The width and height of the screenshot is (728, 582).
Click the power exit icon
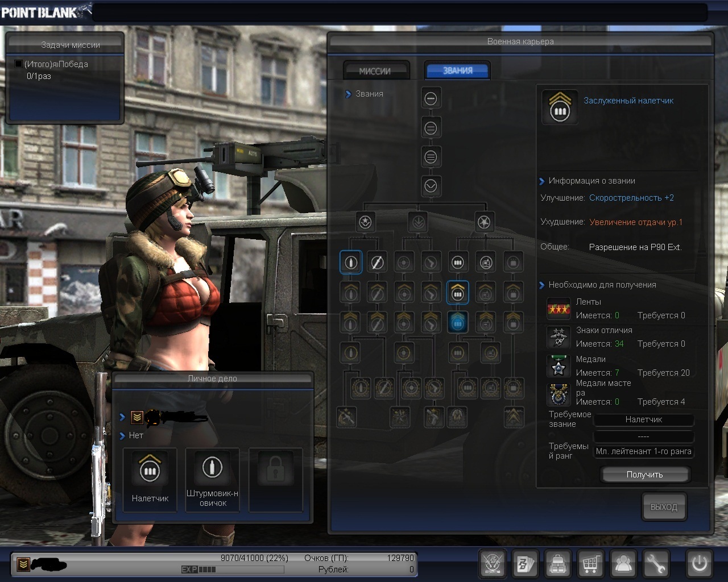pyautogui.click(x=699, y=564)
